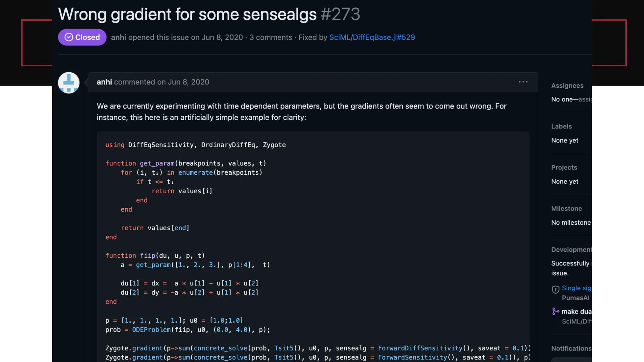This screenshot has width=644, height=362.
Task: Open the 'Single sig' linked item
Action: 576,288
